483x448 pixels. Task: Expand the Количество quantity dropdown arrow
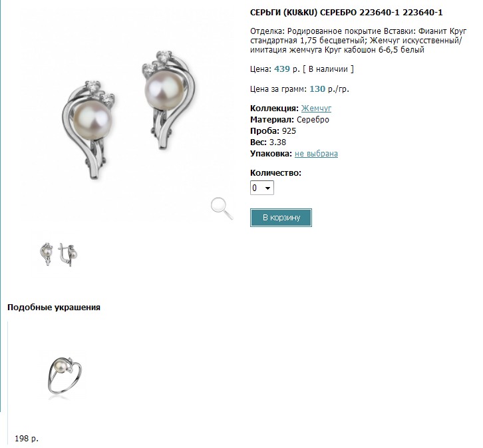click(x=267, y=188)
